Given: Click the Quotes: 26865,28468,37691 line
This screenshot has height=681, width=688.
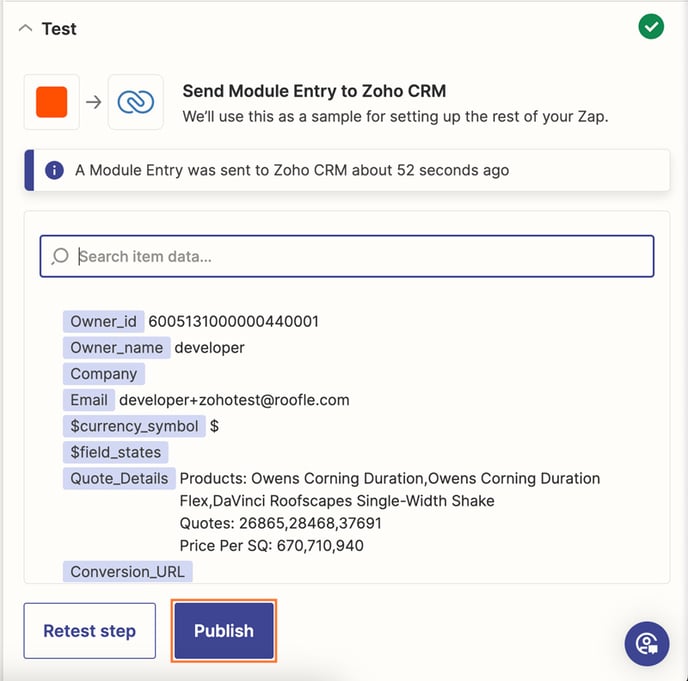Looking at the screenshot, I should tap(281, 523).
